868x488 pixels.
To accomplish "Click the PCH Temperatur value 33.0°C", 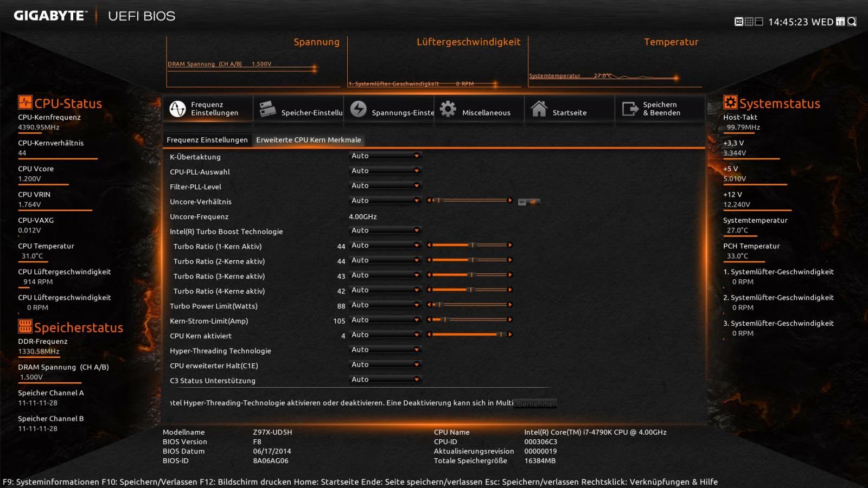I will pos(737,256).
